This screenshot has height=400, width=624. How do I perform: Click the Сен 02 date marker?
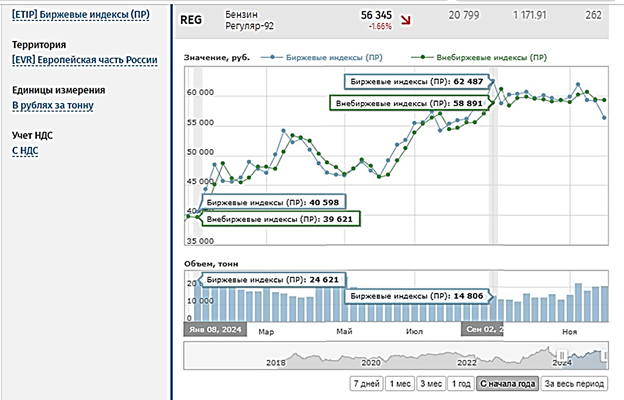pos(481,329)
